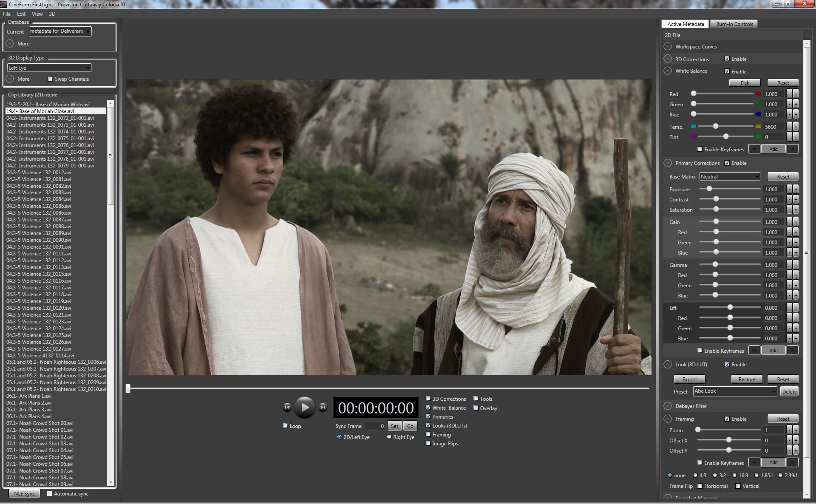Open the Look Preset dropdown
Viewport: 816px width, 504px height.
click(x=735, y=391)
